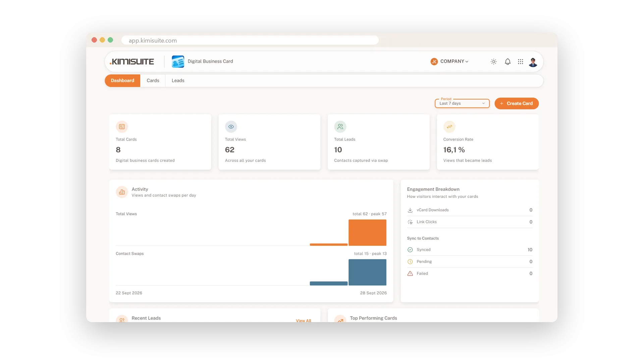Click the Link Clicks row label
This screenshot has width=644, height=362.
[427, 222]
